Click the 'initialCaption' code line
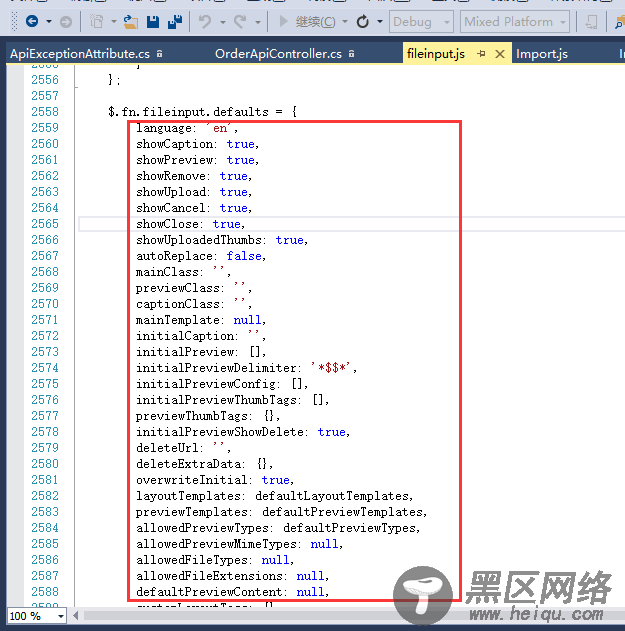The width and height of the screenshot is (625, 631). tap(201, 336)
